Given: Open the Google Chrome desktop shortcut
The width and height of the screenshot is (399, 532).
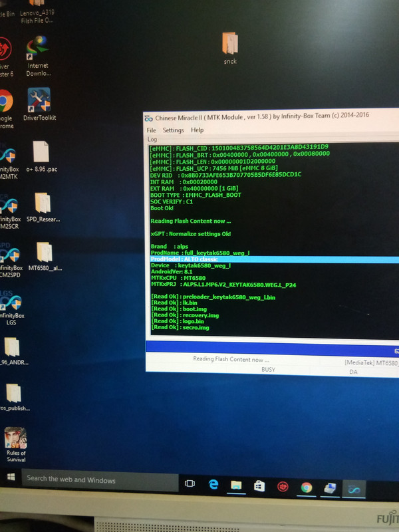Looking at the screenshot, I should click(7, 108).
